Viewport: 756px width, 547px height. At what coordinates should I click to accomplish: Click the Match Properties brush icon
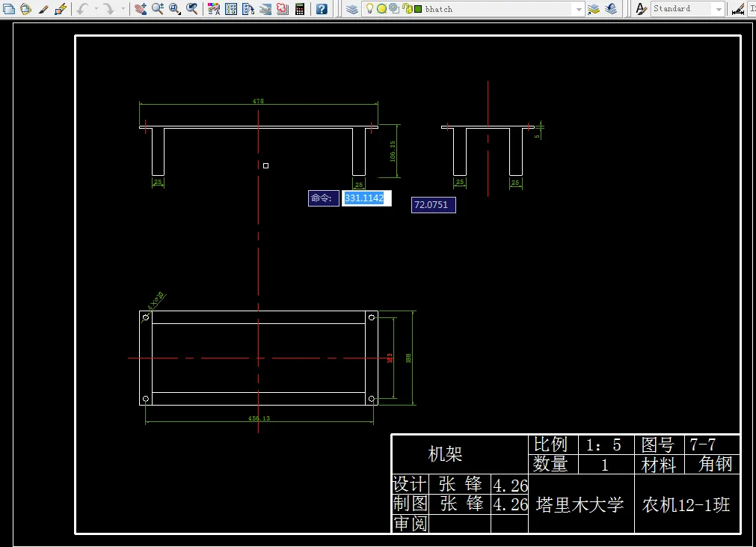pyautogui.click(x=43, y=9)
